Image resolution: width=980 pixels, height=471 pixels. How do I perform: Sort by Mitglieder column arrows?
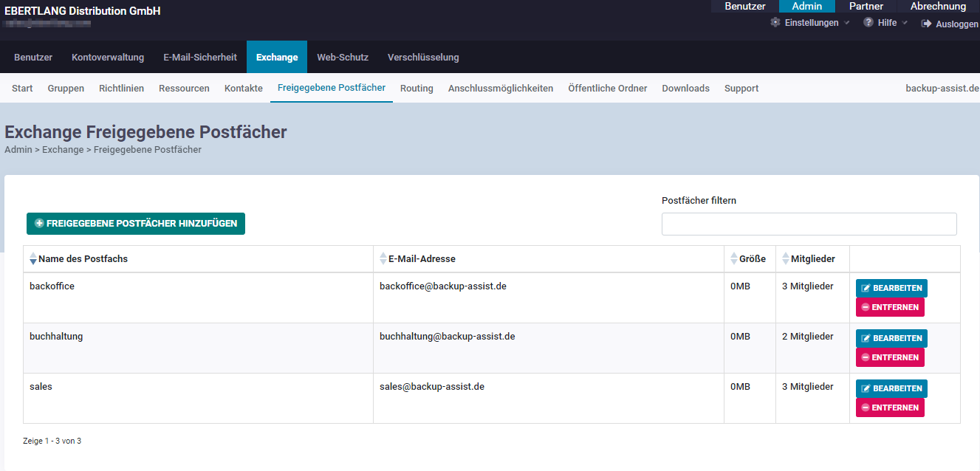coord(785,259)
